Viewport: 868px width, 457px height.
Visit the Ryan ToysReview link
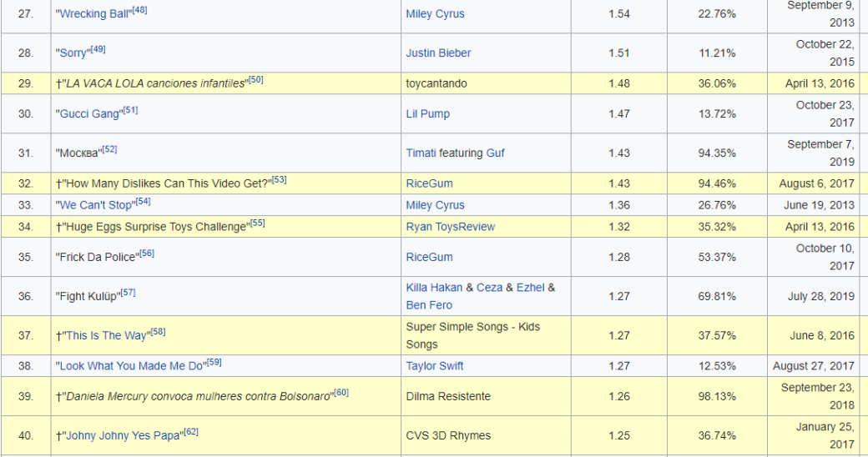click(x=450, y=227)
